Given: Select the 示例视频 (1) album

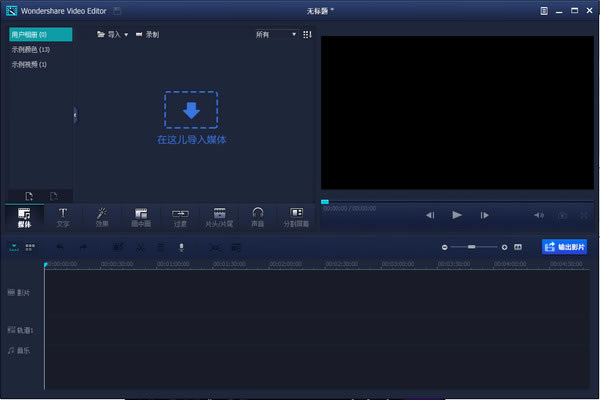Looking at the screenshot, I should point(29,64).
